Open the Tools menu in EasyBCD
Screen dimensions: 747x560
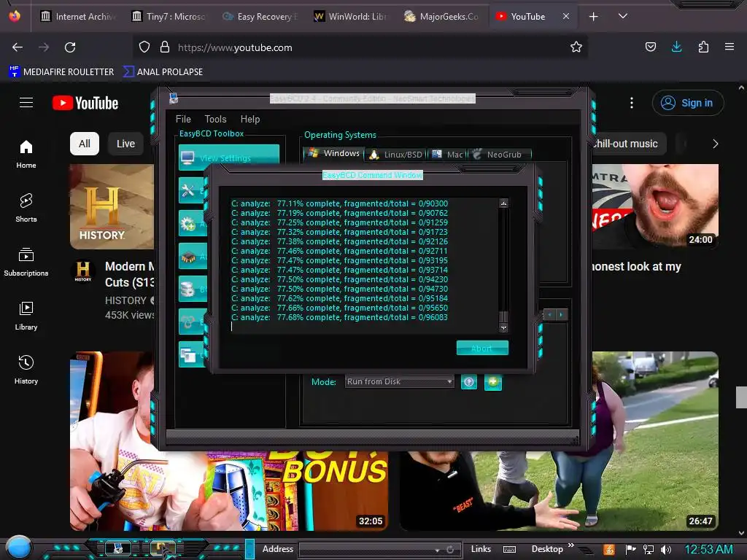tap(215, 119)
